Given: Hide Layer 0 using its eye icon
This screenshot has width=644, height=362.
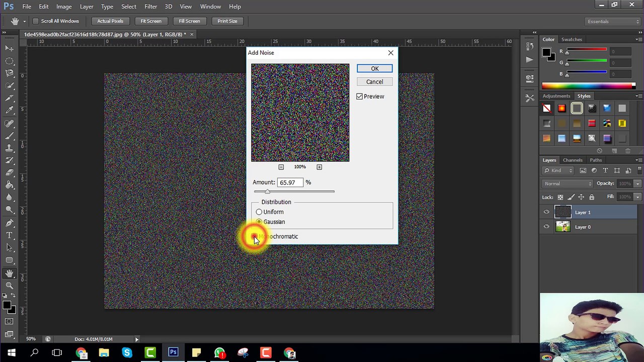Looking at the screenshot, I should pos(546,227).
